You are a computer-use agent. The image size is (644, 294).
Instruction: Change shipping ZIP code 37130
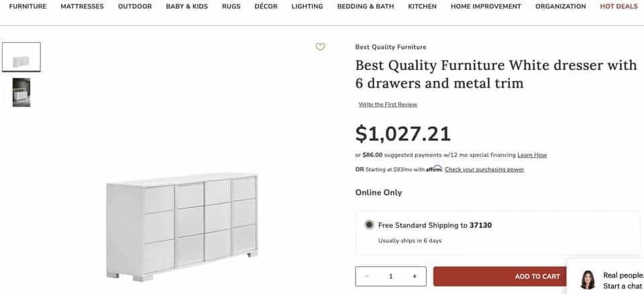coord(480,226)
